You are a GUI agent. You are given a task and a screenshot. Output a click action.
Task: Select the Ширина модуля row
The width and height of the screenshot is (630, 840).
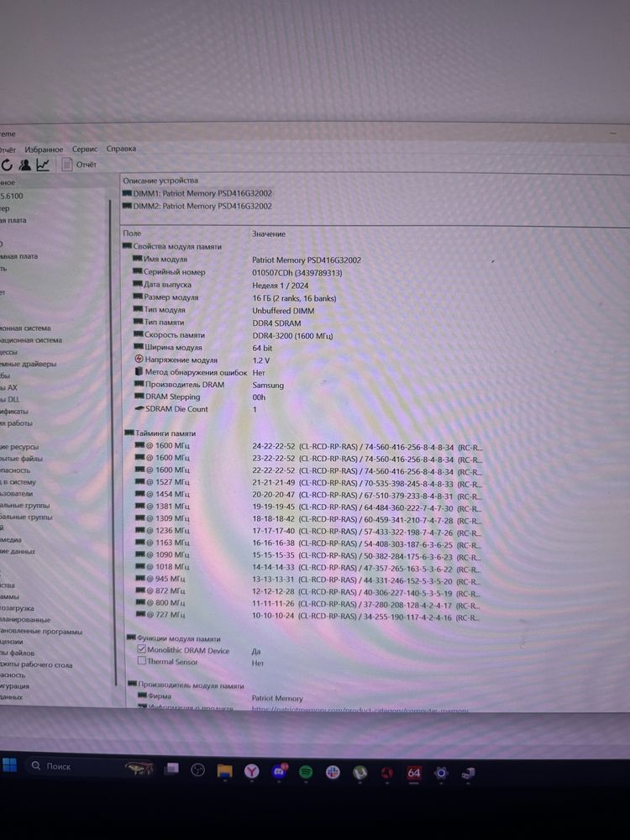click(202, 348)
